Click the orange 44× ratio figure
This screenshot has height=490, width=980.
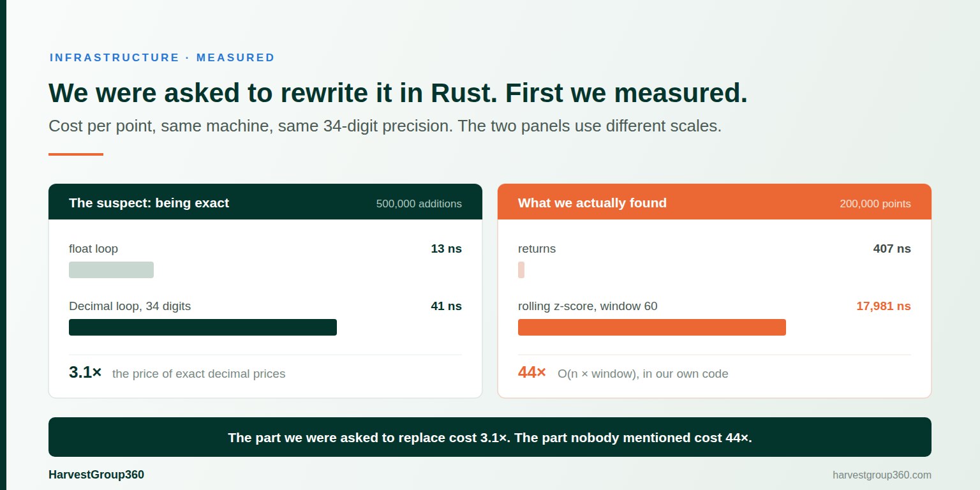pos(532,373)
